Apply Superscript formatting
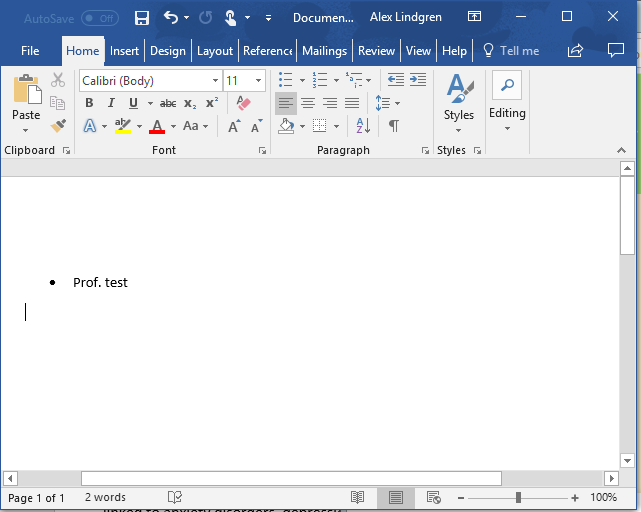The height and width of the screenshot is (512, 641). tap(212, 102)
